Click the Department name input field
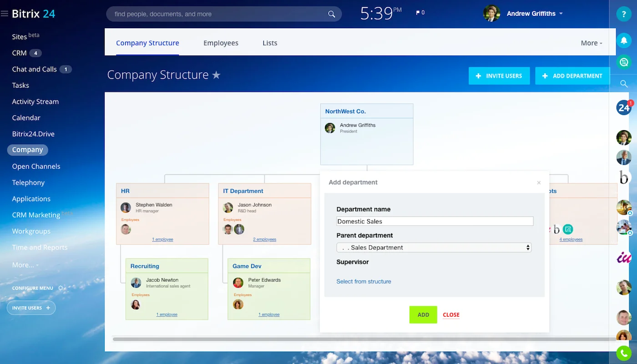Viewport: 637px width, 364px height. (434, 221)
